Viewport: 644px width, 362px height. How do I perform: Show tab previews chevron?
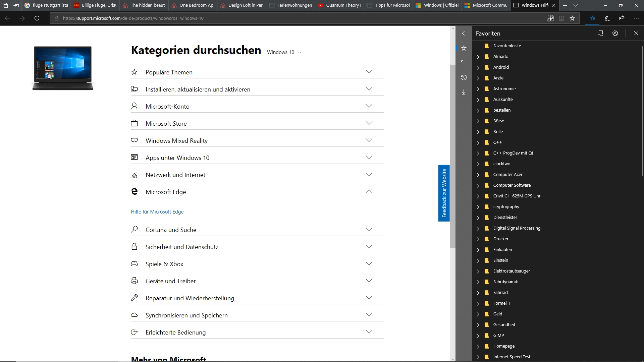[576, 5]
